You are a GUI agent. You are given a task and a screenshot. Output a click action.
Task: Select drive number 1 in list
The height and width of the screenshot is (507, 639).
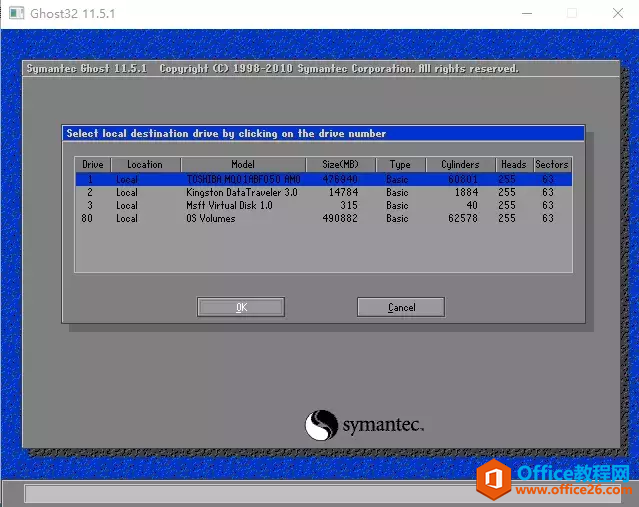click(90, 179)
